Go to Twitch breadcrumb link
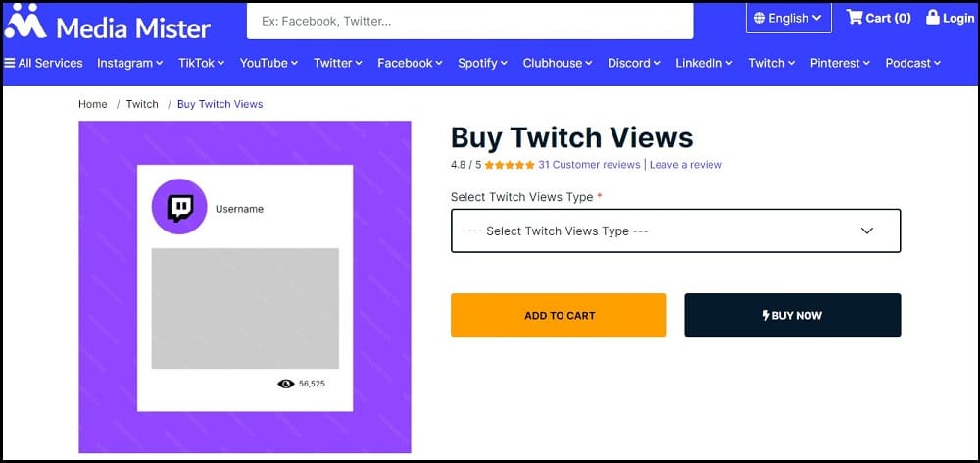Image resolution: width=980 pixels, height=463 pixels. [x=142, y=104]
